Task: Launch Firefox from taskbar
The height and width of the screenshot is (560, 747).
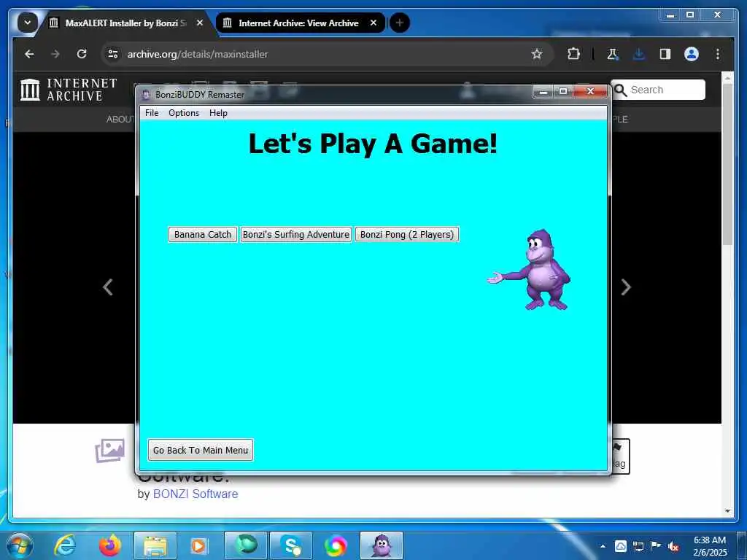Action: (110, 545)
